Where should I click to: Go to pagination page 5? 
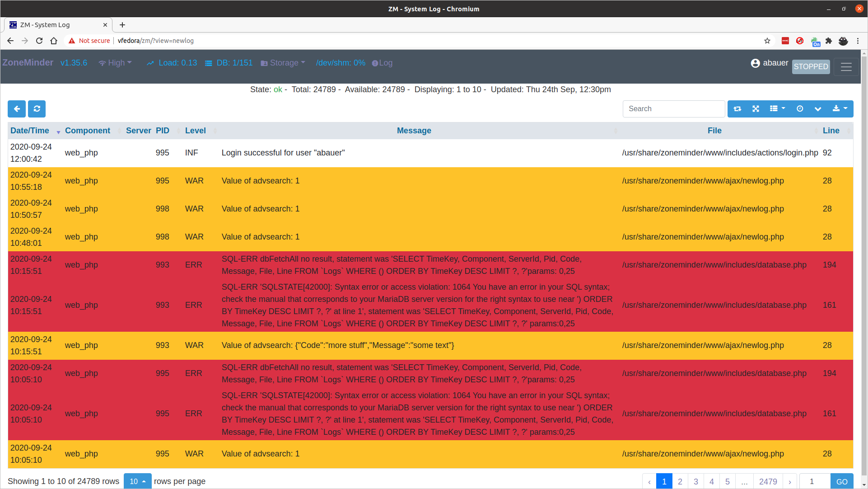pyautogui.click(x=728, y=482)
